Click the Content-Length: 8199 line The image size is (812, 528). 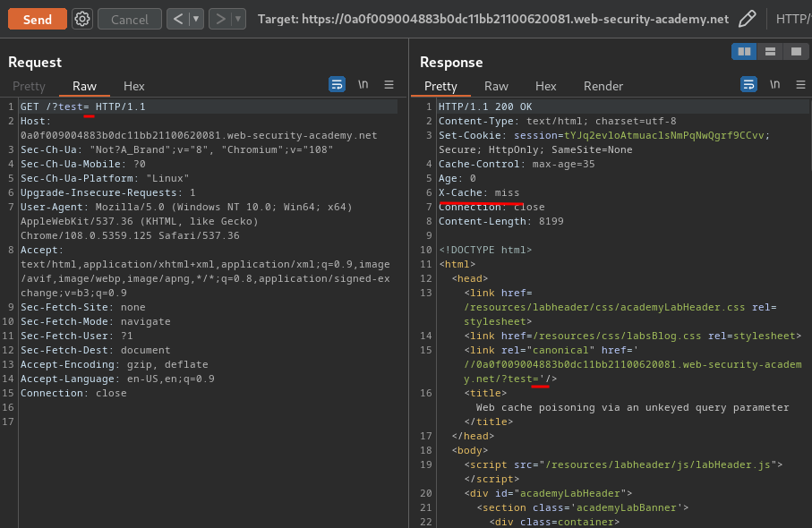500,221
